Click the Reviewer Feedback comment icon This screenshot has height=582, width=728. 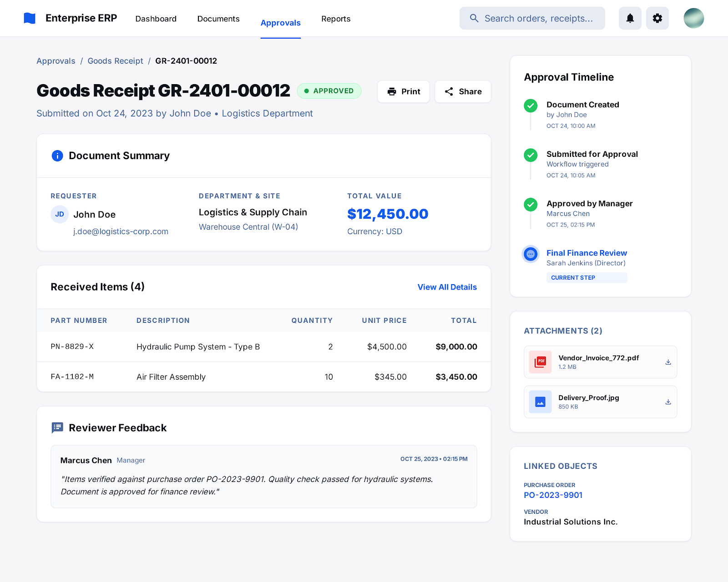57,428
